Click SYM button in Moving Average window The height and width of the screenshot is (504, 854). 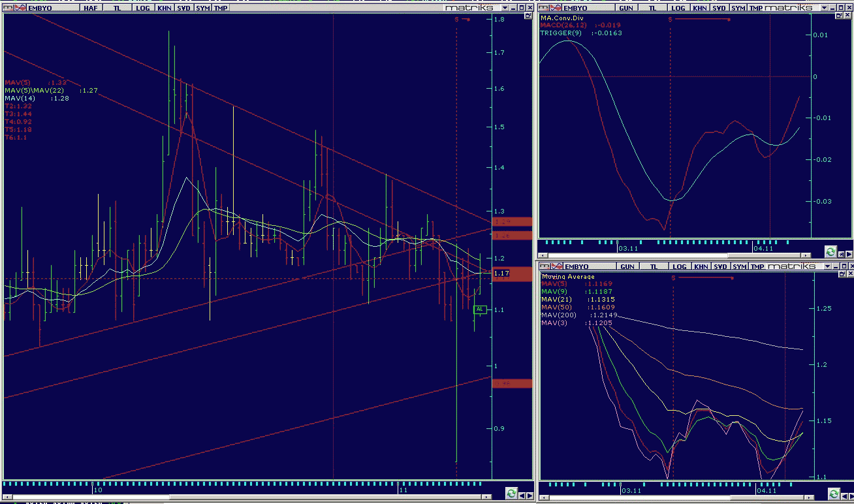click(739, 266)
